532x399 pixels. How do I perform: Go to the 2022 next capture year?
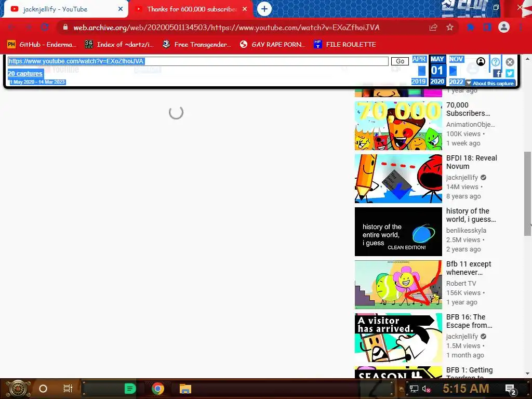pyautogui.click(x=456, y=82)
